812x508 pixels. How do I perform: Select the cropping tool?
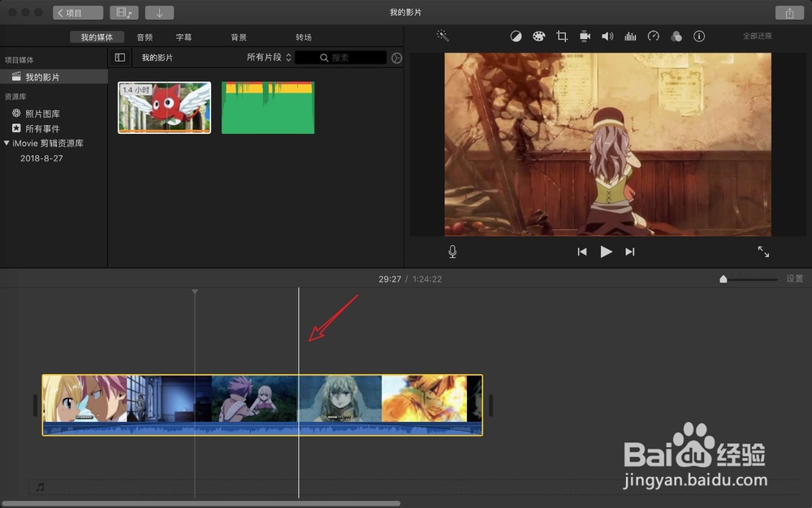[x=561, y=36]
